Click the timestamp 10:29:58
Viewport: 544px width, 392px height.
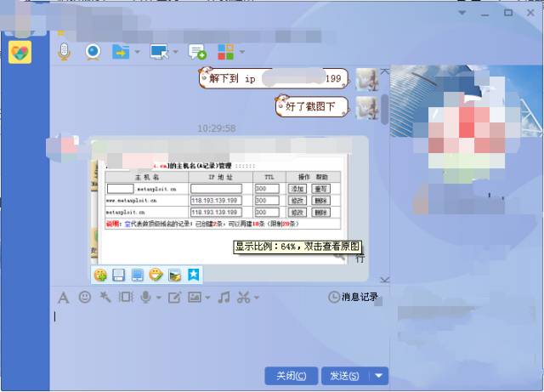click(217, 128)
